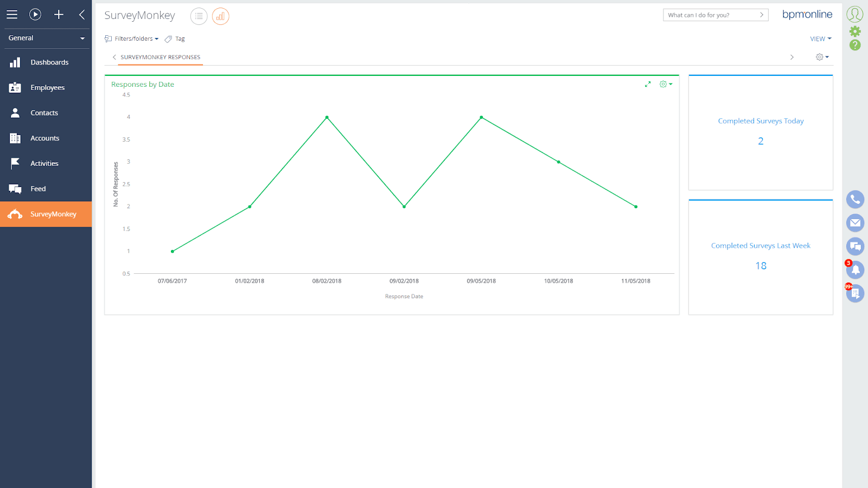Click the Completed Surveys Today label
Viewport: 868px width, 488px height.
tap(761, 121)
